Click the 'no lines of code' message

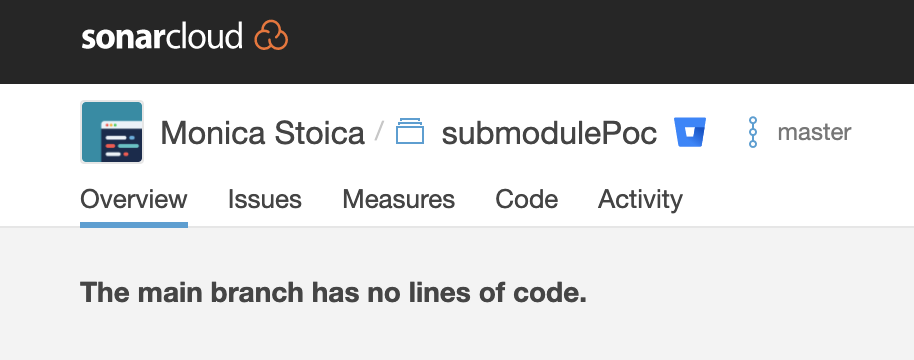click(333, 292)
